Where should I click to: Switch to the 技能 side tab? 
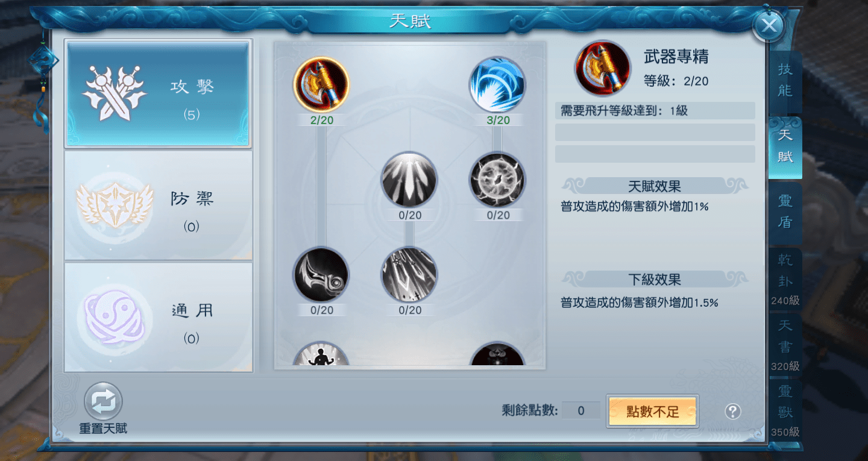point(785,81)
